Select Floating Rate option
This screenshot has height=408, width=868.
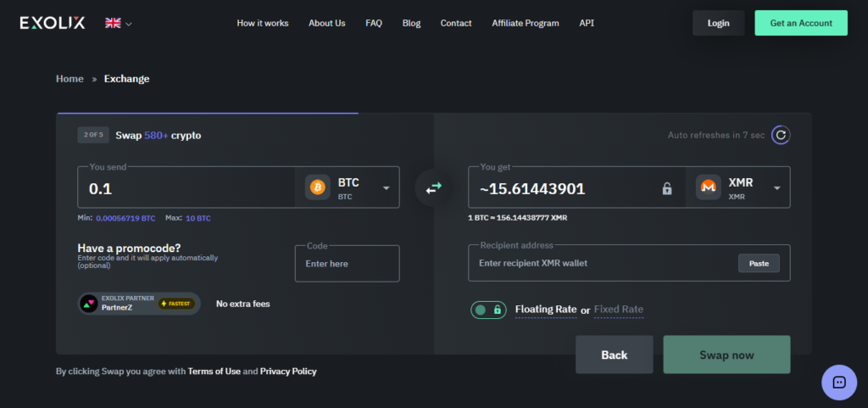[x=546, y=310]
